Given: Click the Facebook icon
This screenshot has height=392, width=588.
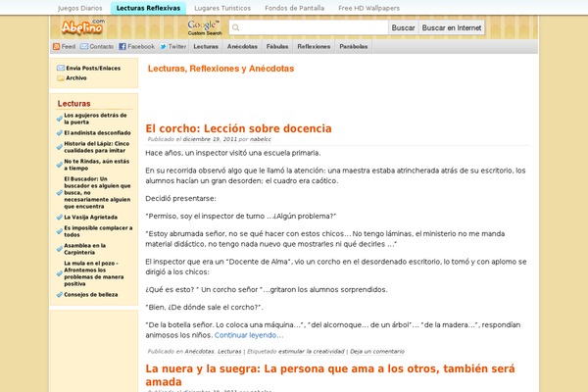Looking at the screenshot, I should (122, 46).
